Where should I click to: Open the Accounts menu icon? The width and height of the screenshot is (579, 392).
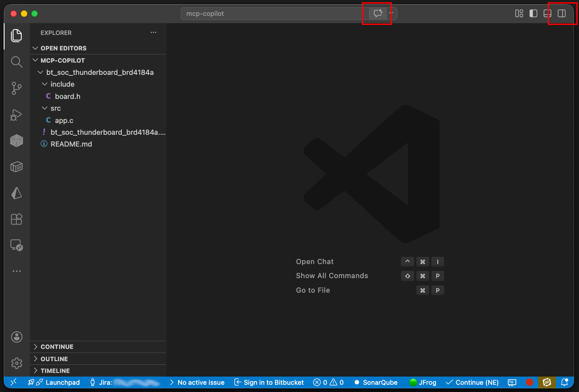click(x=17, y=337)
